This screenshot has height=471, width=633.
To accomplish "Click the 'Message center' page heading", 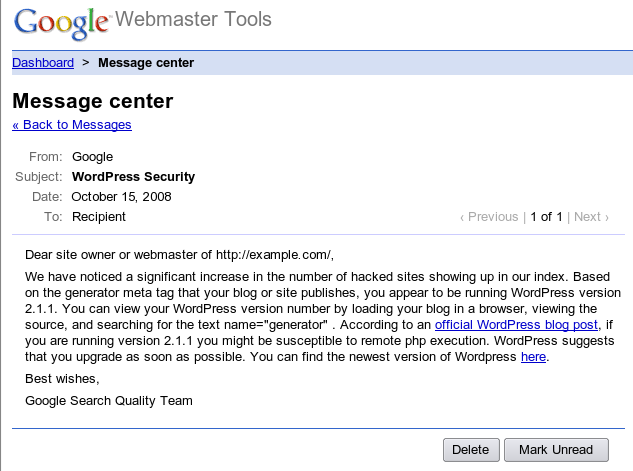I will (x=93, y=101).
